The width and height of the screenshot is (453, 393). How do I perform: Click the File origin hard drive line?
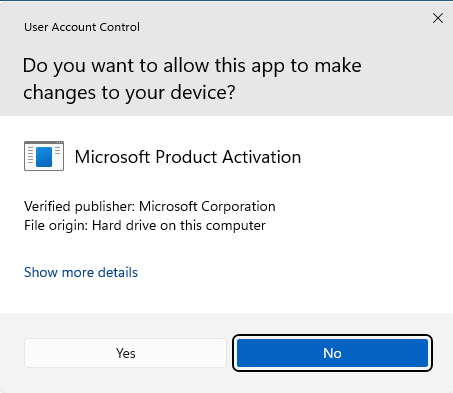point(145,226)
